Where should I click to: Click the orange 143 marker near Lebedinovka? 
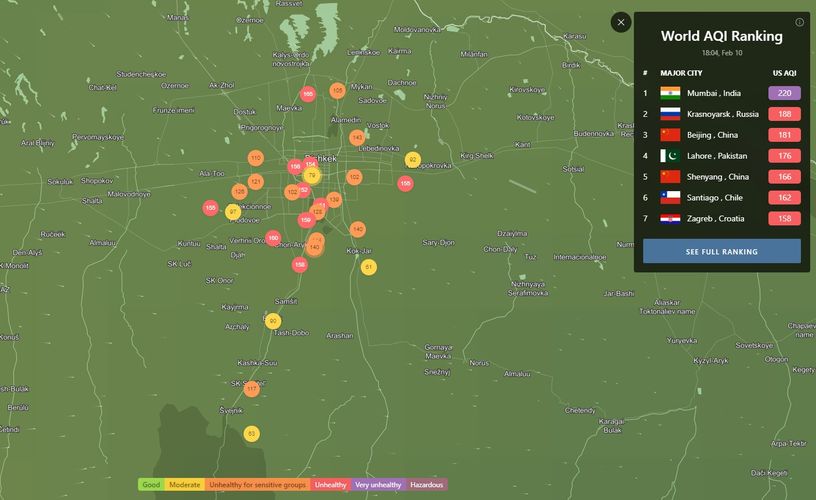357,138
